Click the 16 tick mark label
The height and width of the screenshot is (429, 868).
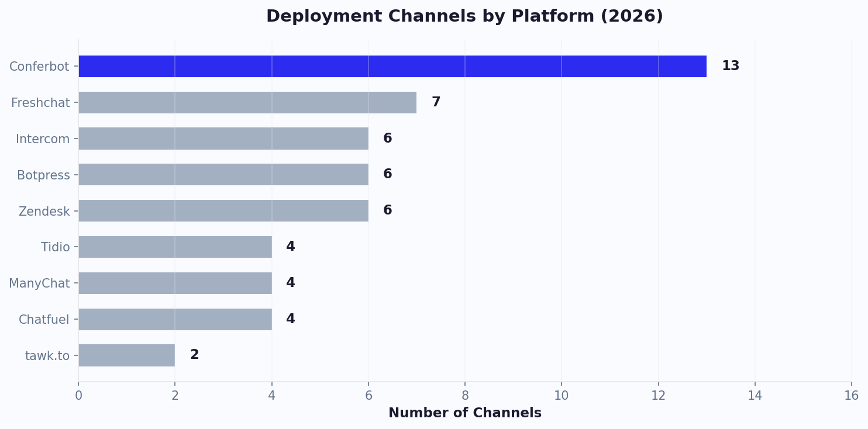click(x=852, y=395)
